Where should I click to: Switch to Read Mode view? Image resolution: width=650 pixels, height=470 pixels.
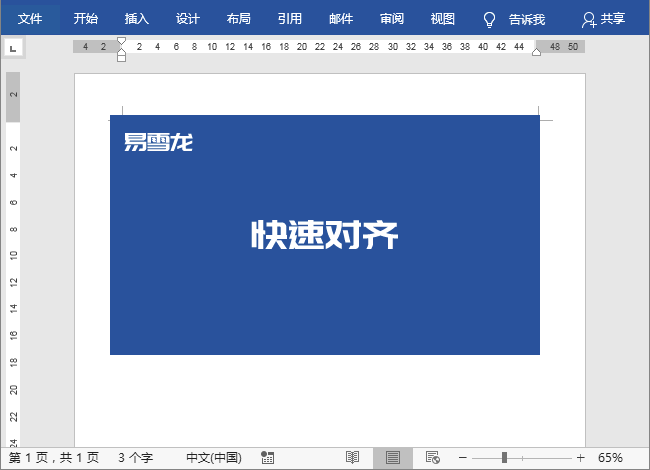coord(352,458)
